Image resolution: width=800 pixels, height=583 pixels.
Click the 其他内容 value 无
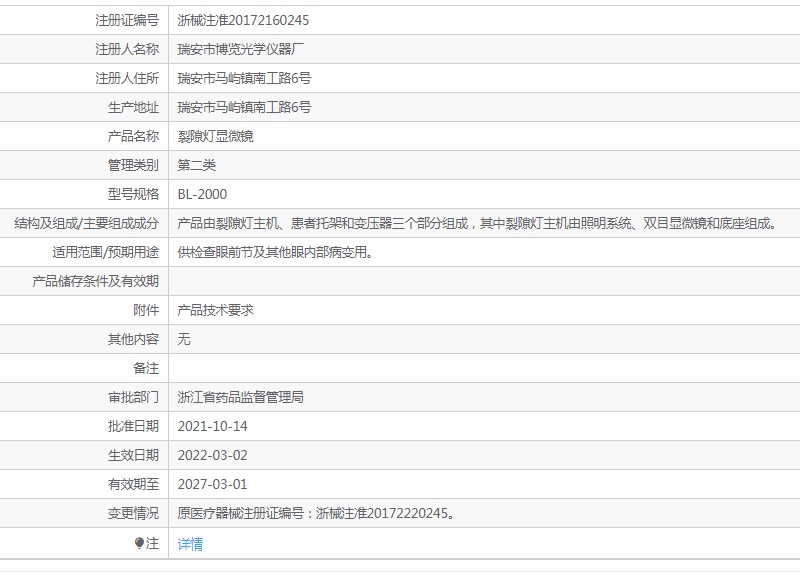point(184,339)
